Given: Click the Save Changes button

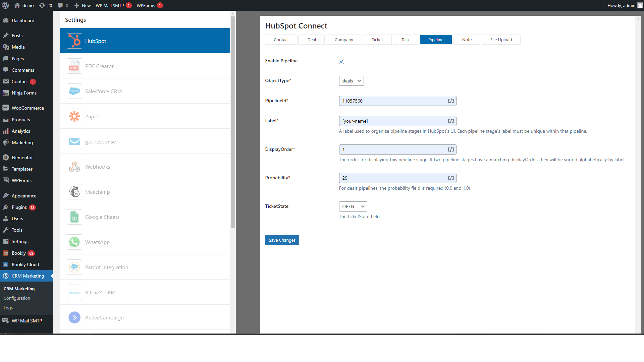Looking at the screenshot, I should click(x=282, y=240).
